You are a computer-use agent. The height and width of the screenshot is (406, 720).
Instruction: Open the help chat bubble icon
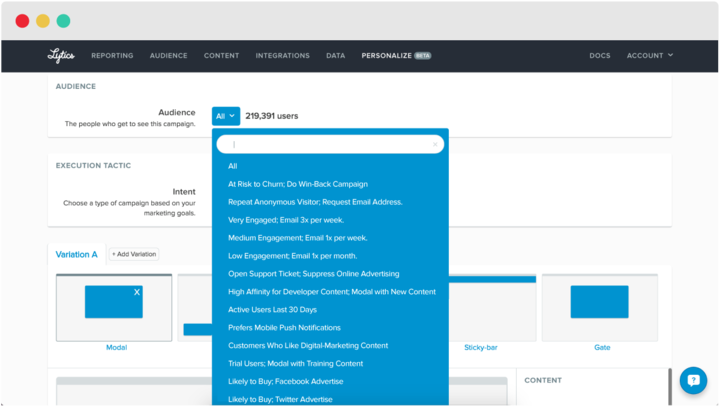(693, 380)
